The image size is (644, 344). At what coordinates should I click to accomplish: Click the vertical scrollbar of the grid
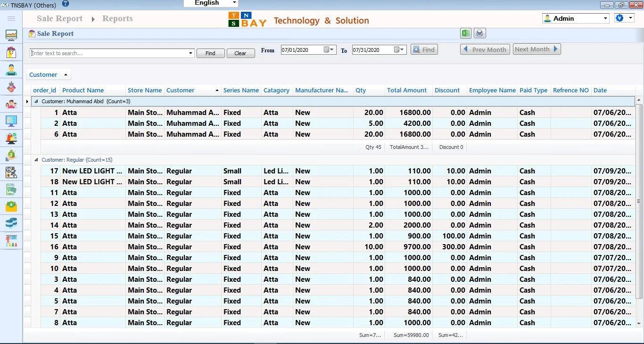tap(639, 201)
